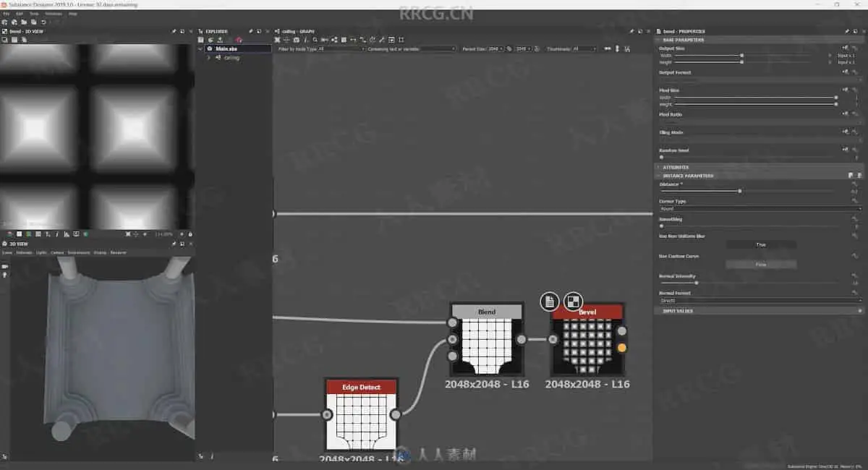Expand the Attributes section
The height and width of the screenshot is (470, 868).
(x=759, y=167)
